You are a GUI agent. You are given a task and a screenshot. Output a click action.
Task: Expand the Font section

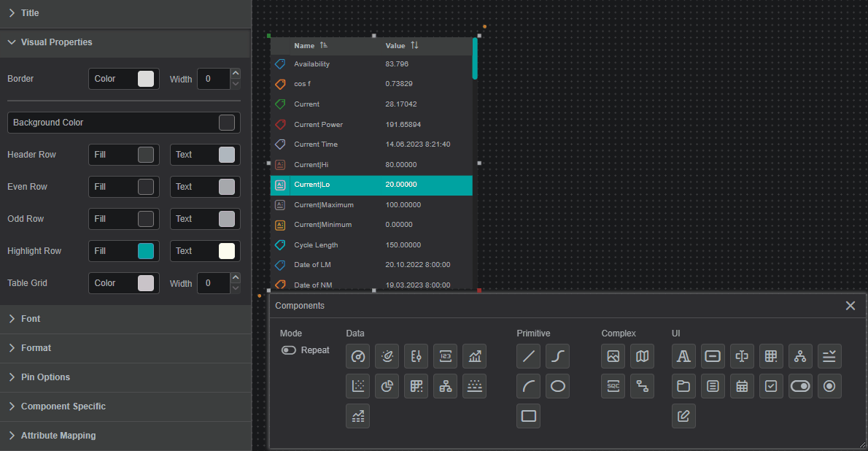[125, 319]
